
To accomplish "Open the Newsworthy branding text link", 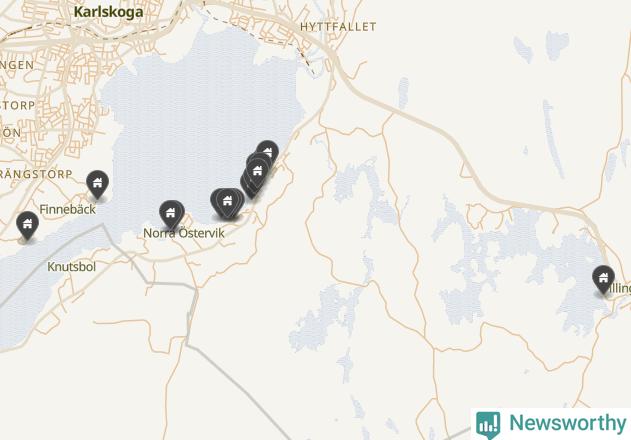I will 568,423.
